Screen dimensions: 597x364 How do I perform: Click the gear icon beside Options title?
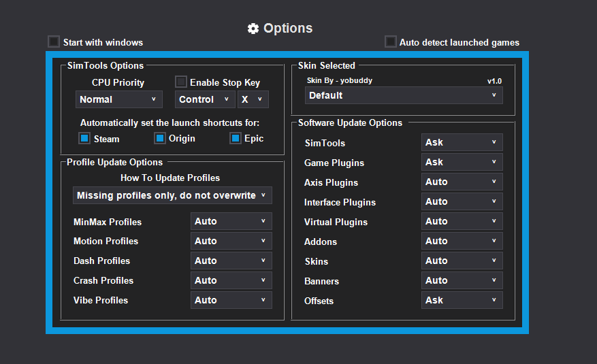point(253,29)
